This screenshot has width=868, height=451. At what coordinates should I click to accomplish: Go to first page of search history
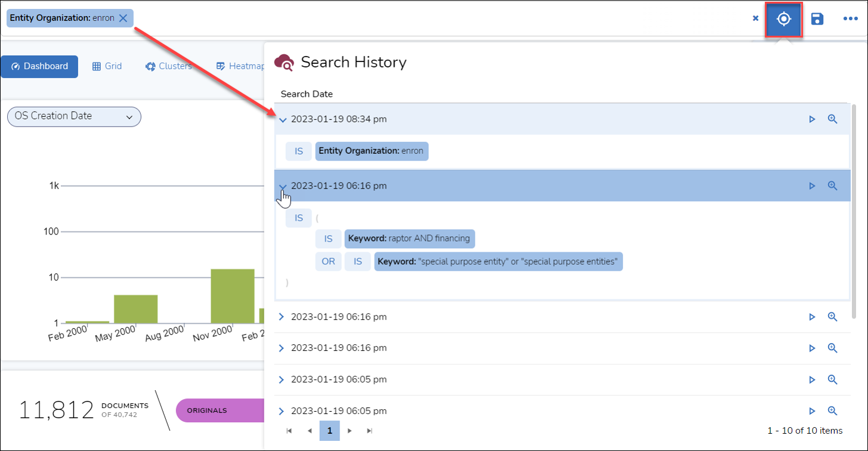point(289,431)
